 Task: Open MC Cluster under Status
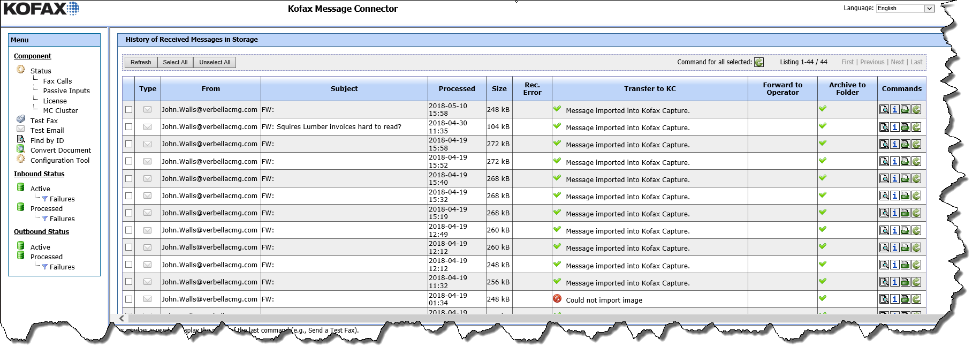click(x=60, y=111)
